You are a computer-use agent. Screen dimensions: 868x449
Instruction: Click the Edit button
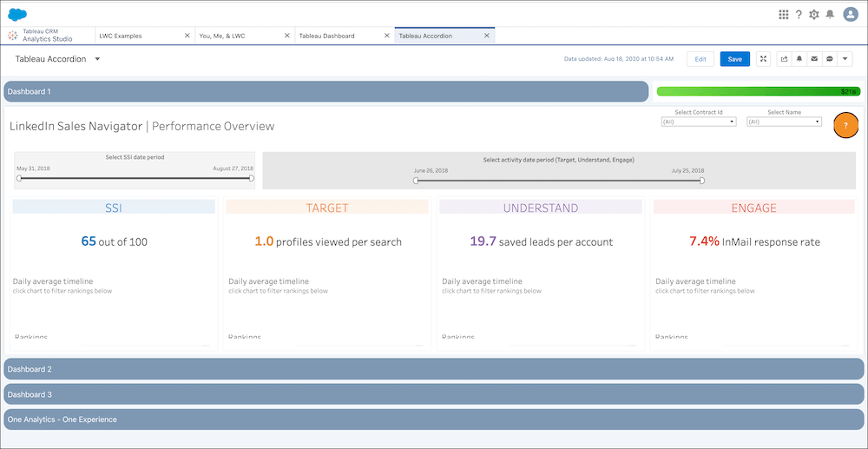700,59
